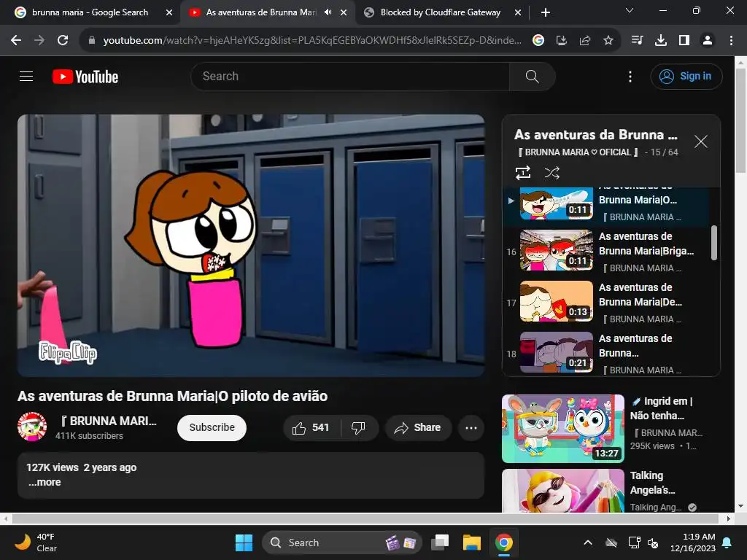Open Chrome downloads
747x560 pixels.
[661, 41]
